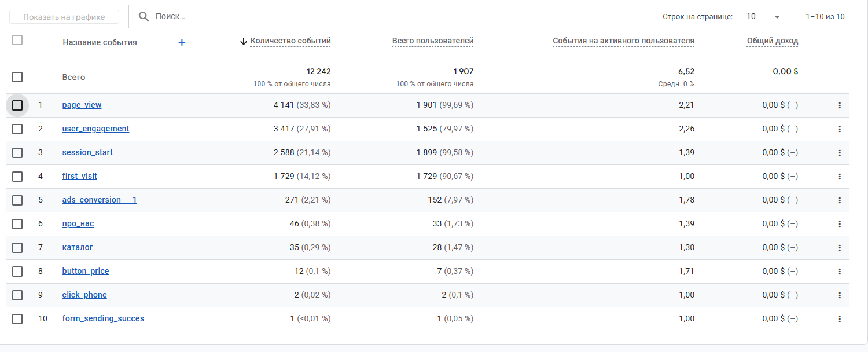
Task: Open the three-dot menu for user_engagement row
Action: tap(840, 129)
